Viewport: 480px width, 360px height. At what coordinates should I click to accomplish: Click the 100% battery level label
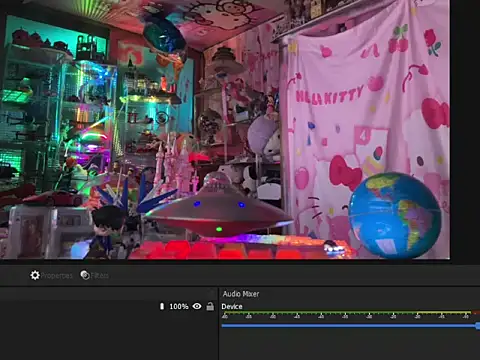click(x=179, y=306)
